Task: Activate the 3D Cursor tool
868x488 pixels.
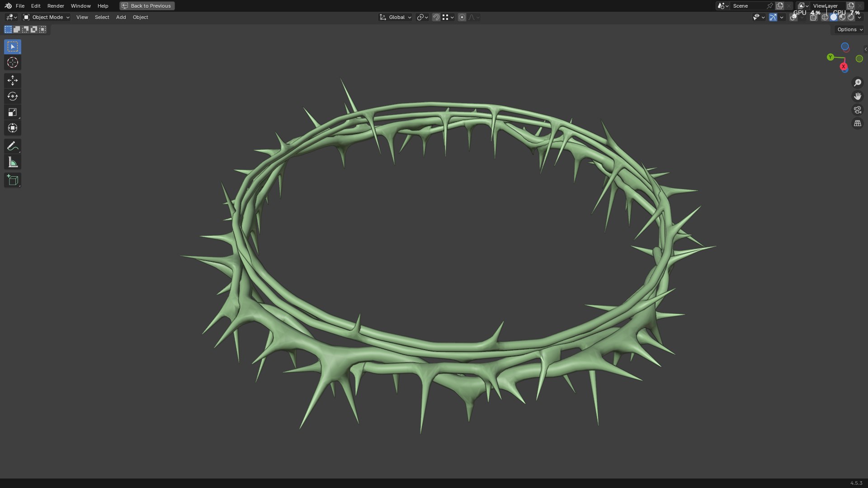Action: point(13,62)
